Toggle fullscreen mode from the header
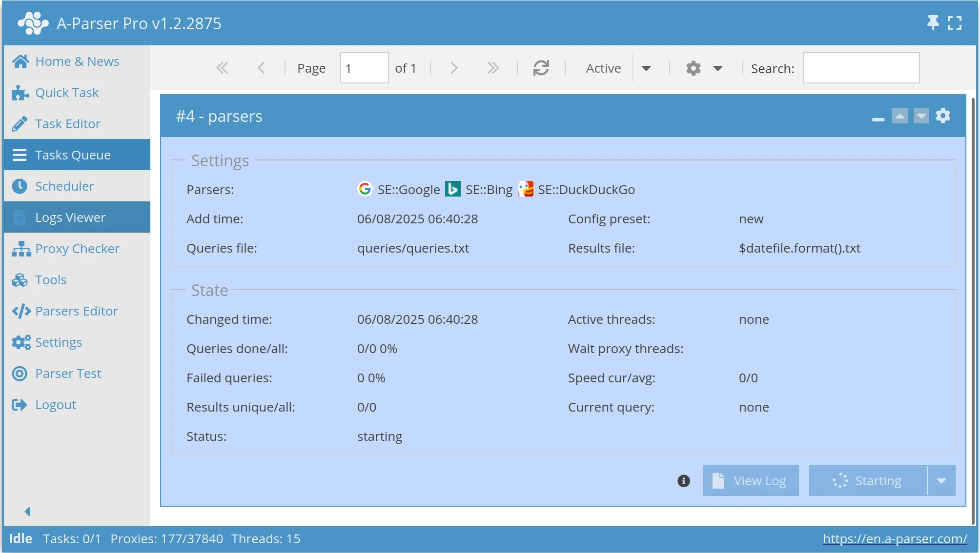Image resolution: width=980 pixels, height=553 pixels. point(955,22)
